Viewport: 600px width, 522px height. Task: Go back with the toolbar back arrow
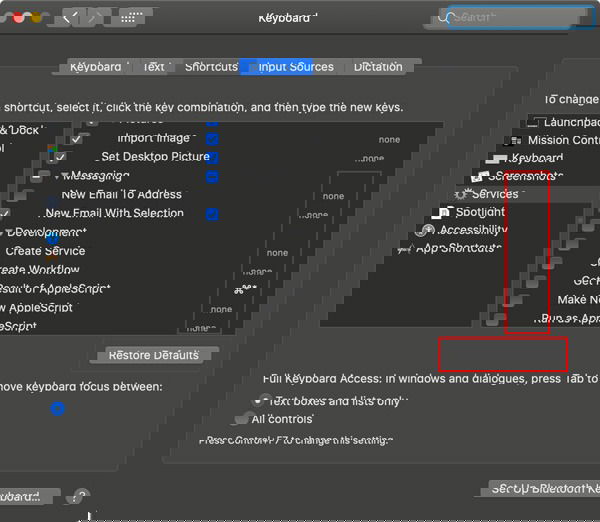pos(70,17)
